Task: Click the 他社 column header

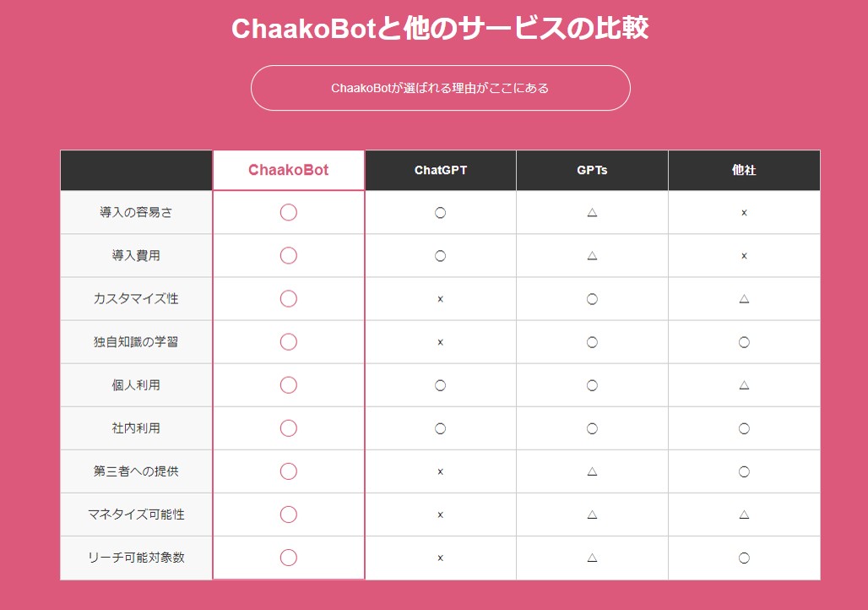Action: coord(744,170)
